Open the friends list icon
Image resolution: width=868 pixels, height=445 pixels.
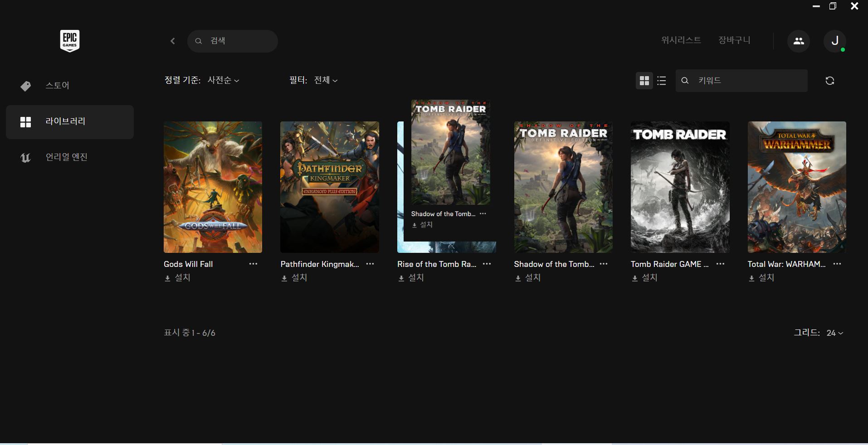point(798,41)
